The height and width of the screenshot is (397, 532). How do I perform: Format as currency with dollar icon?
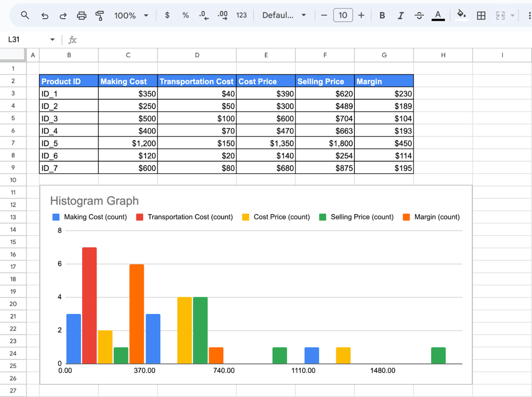coord(167,16)
